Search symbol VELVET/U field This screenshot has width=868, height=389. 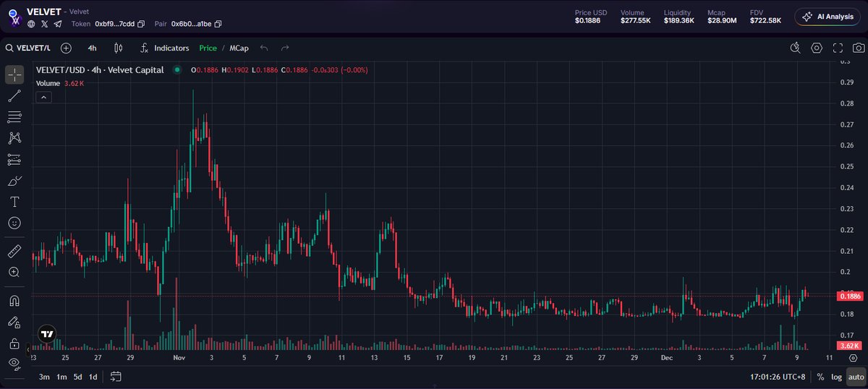[x=28, y=48]
